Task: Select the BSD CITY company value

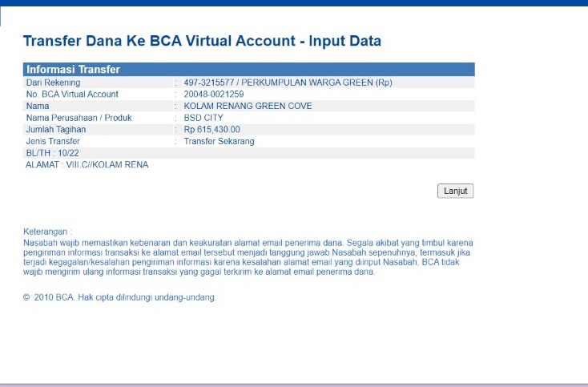Action: [x=205, y=118]
